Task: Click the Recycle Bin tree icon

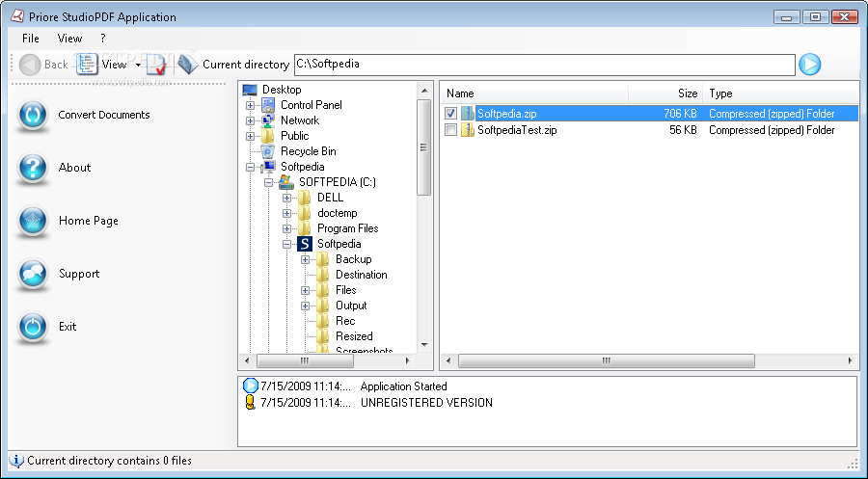Action: pyautogui.click(x=268, y=151)
